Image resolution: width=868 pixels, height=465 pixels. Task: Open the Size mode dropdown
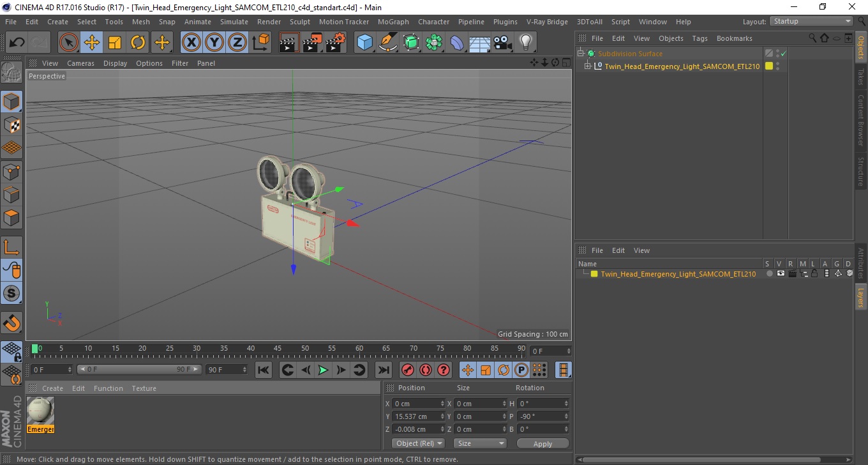click(x=480, y=443)
